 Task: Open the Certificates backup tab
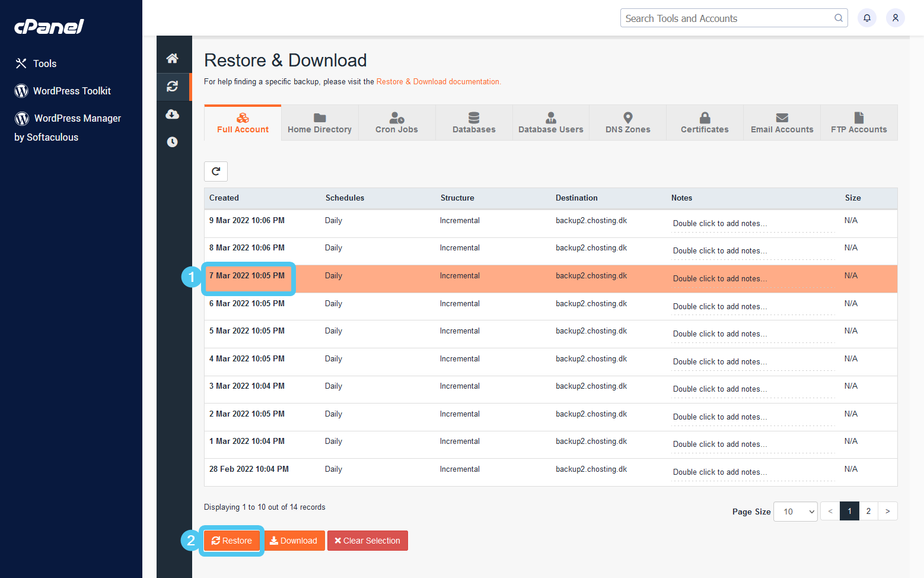pos(705,122)
